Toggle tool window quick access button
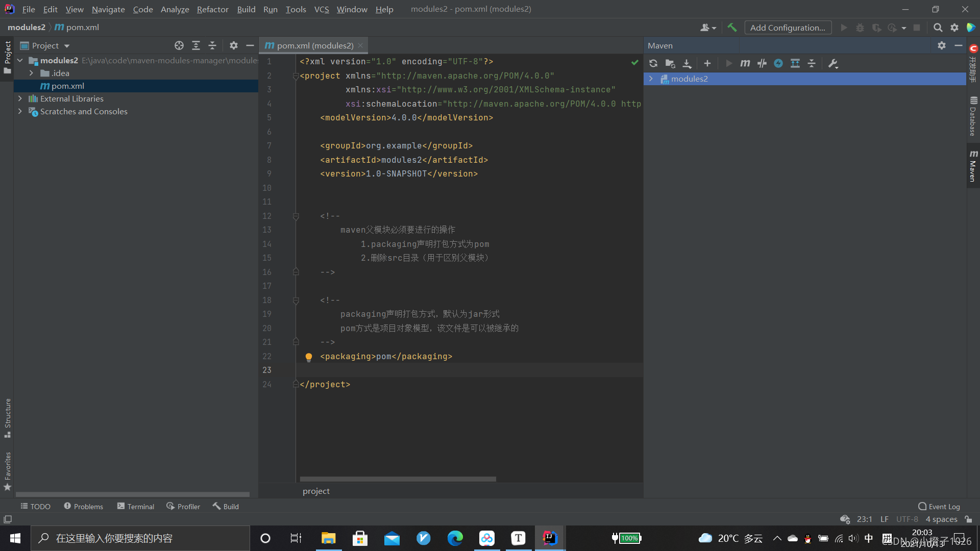The width and height of the screenshot is (980, 551). [8, 519]
